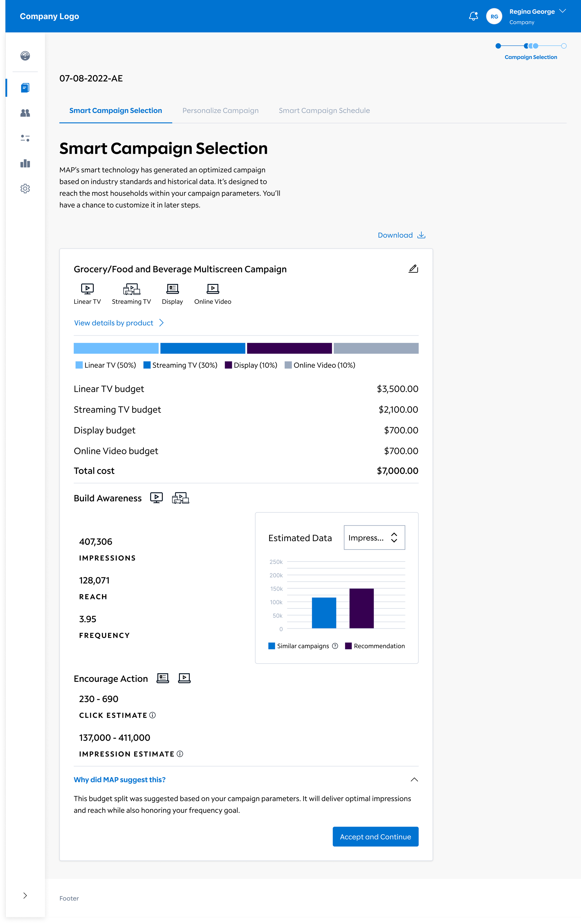Collapse the Why did MAP suggest this section
581x924 pixels.
click(414, 779)
